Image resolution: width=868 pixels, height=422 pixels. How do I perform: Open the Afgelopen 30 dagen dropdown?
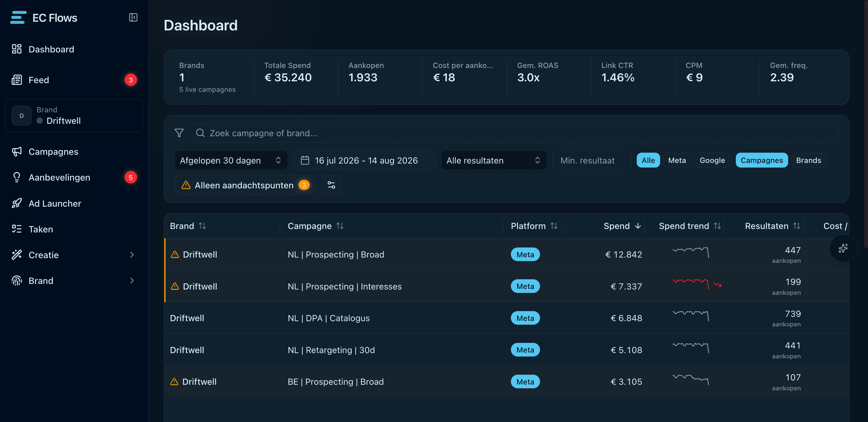231,160
